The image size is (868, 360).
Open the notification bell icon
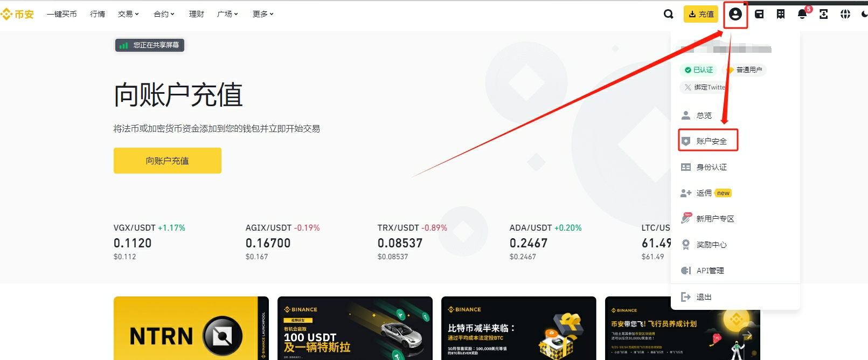click(x=802, y=14)
